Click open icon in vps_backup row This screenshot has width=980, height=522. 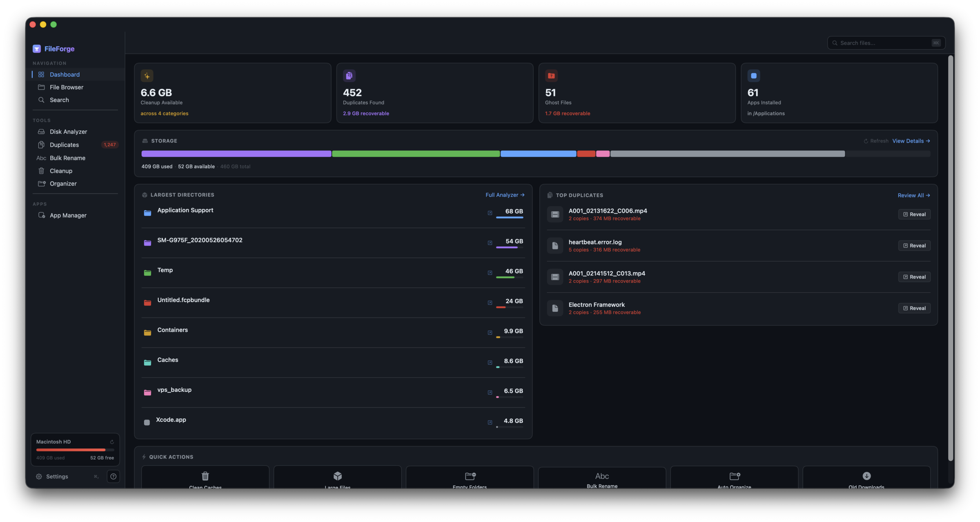pyautogui.click(x=490, y=393)
